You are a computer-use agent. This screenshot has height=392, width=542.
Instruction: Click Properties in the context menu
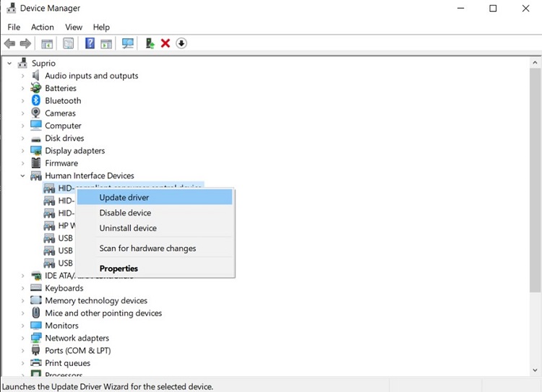click(x=119, y=269)
